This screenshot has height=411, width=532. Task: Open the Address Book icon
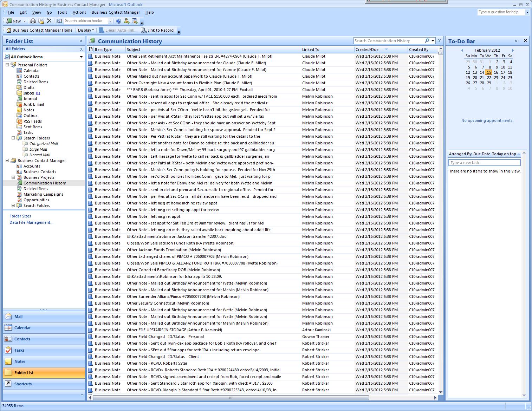[x=59, y=21]
